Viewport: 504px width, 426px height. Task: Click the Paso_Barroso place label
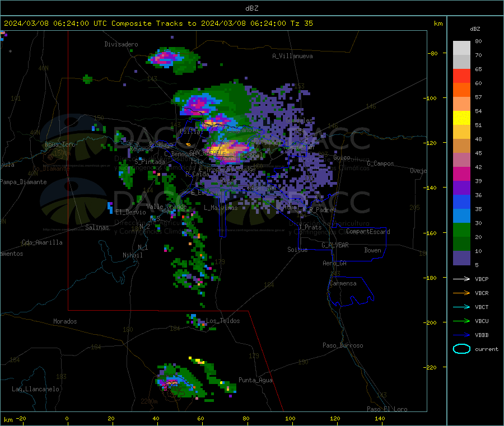[343, 345]
